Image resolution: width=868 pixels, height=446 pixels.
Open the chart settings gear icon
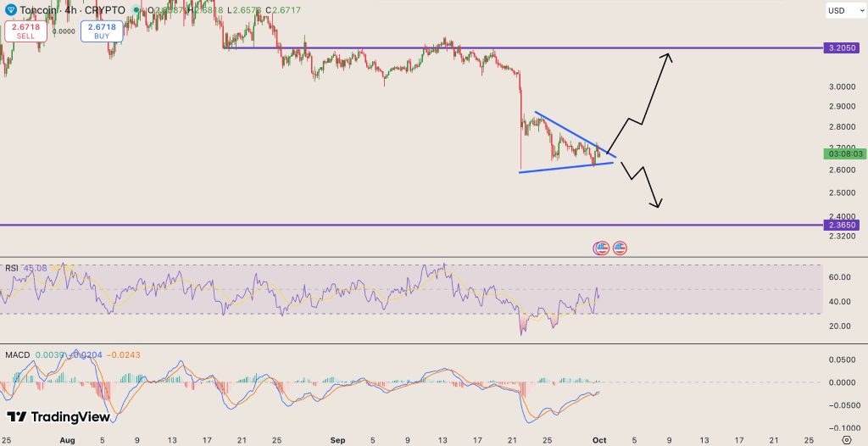pos(847,439)
